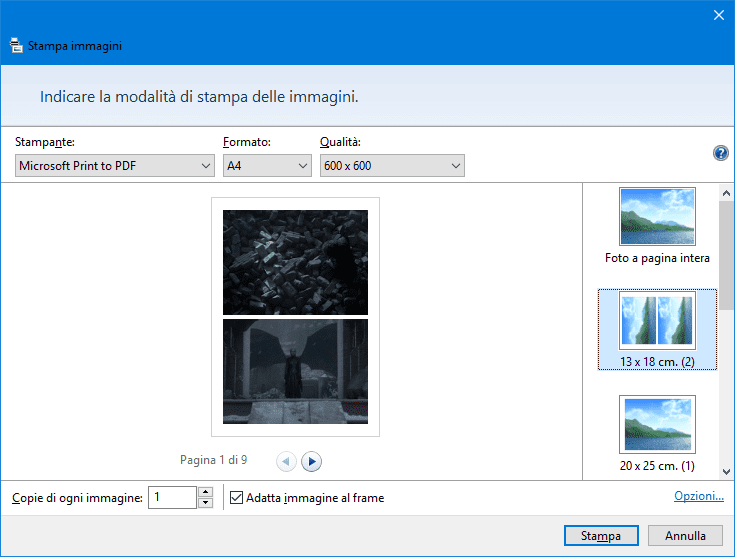The image size is (735, 557).
Task: Go to next preview page arrow
Action: coord(312,461)
